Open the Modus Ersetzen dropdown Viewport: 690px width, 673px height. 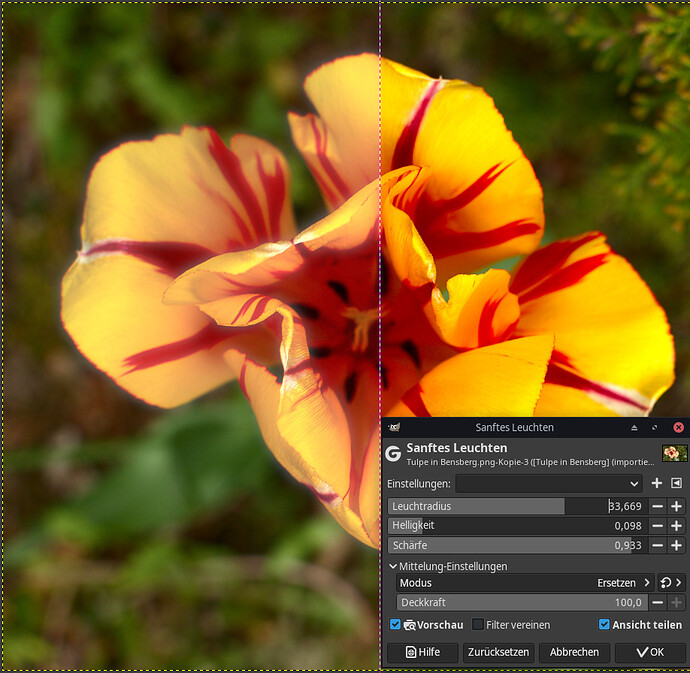pos(524,583)
